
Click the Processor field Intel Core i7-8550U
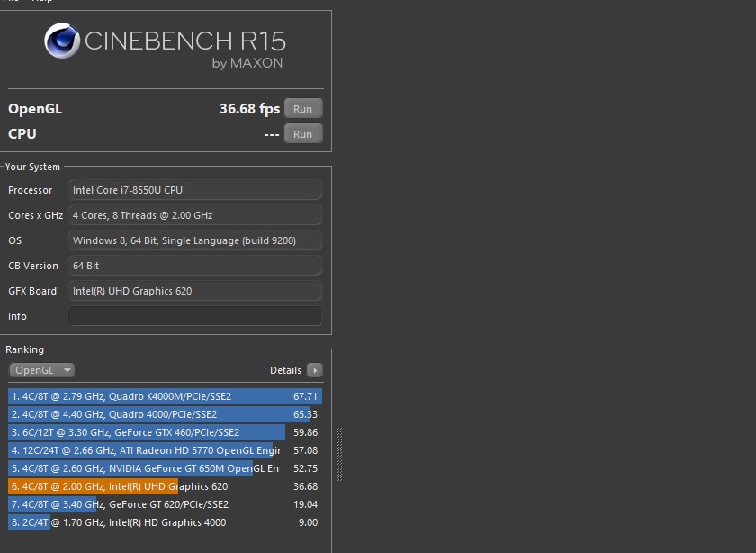(x=195, y=190)
